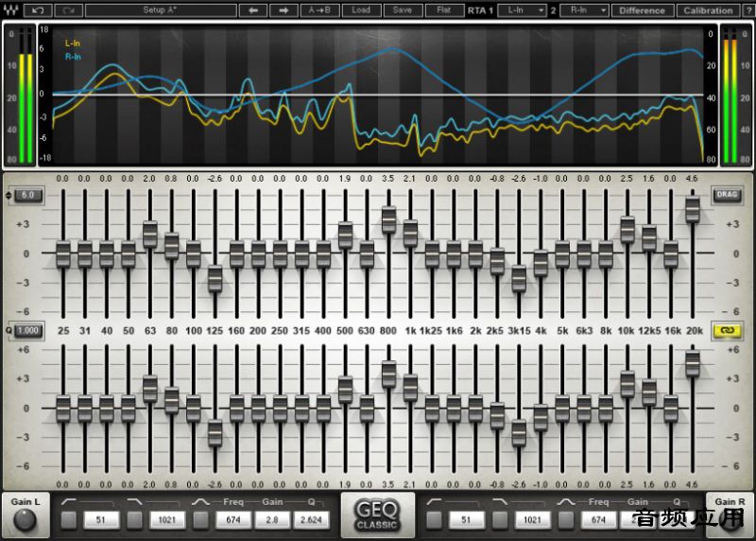Click the Save button
Image resolution: width=756 pixels, height=541 pixels.
point(403,10)
